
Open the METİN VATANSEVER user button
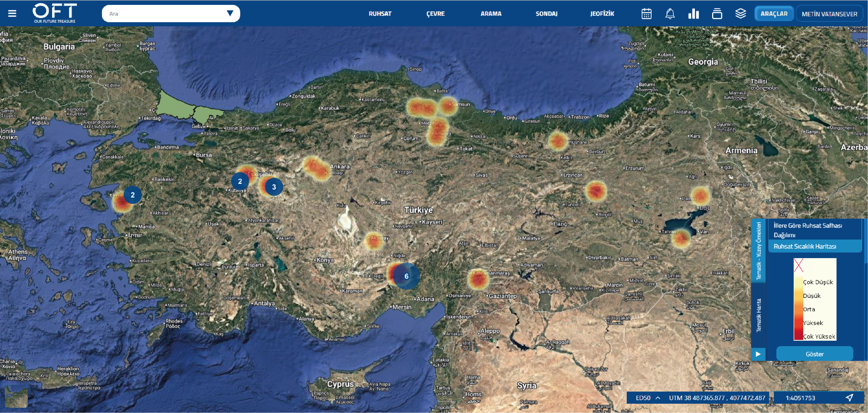(x=830, y=14)
